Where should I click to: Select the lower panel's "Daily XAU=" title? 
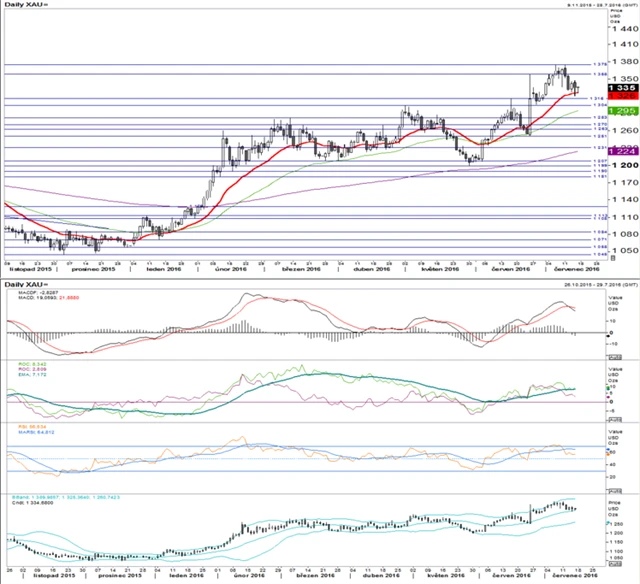point(22,285)
